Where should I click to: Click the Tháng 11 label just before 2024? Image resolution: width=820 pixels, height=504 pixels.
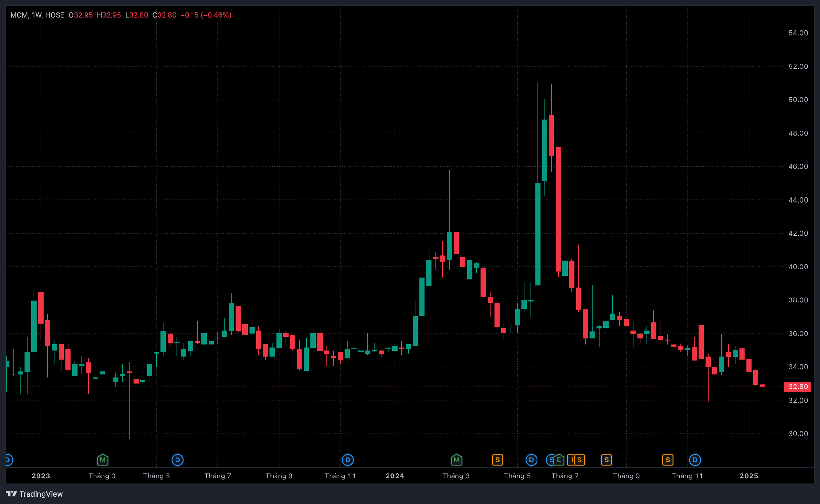[x=340, y=476]
